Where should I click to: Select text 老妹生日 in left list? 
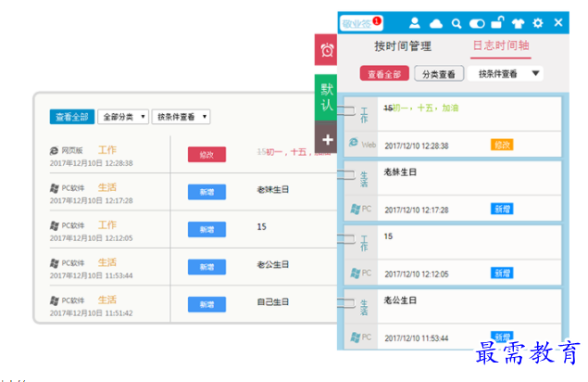[x=272, y=190]
